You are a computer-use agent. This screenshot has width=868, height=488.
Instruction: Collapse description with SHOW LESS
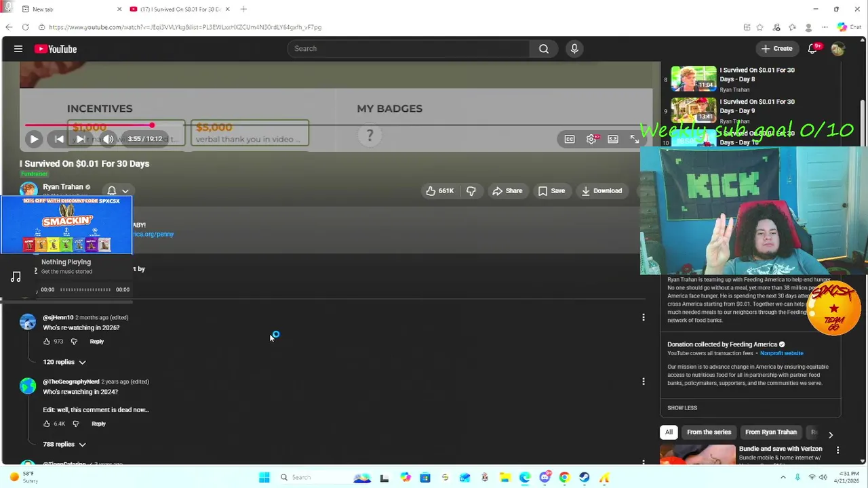(682, 408)
